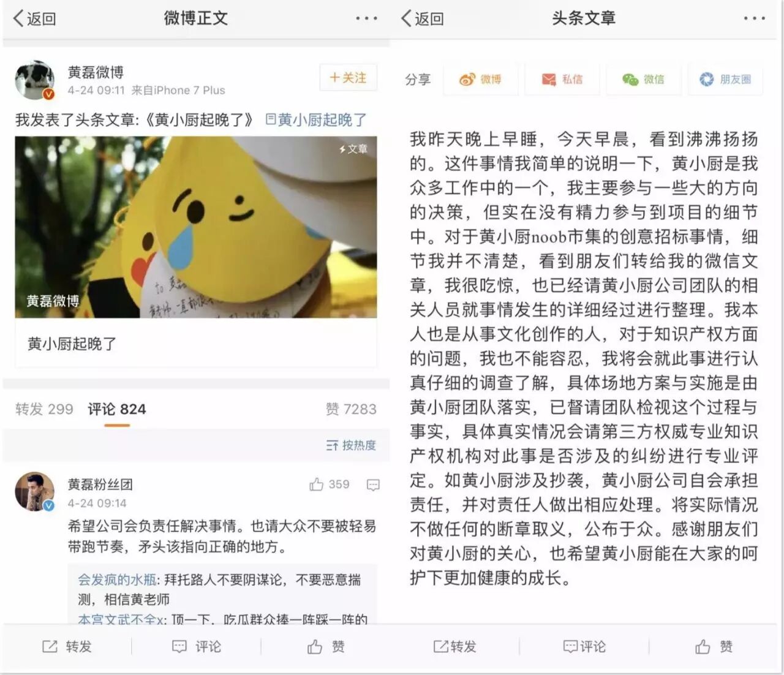
Task: Share article to 微信
Action: 644,80
